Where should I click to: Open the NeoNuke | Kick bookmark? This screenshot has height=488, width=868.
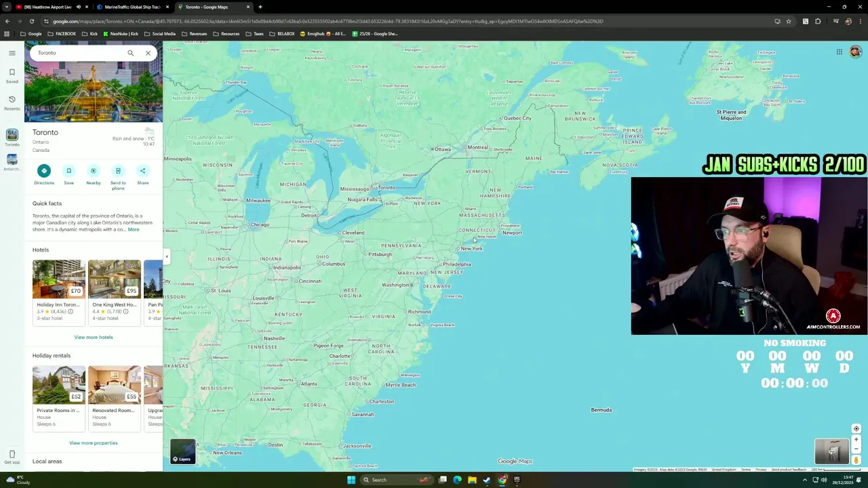(121, 34)
